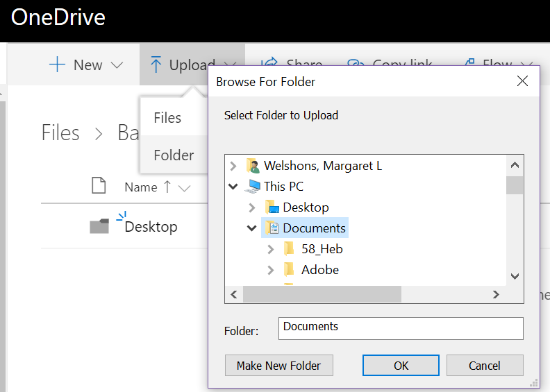Viewport: 550px width, 392px height.
Task: Click the Upload arrow icon
Action: click(156, 65)
